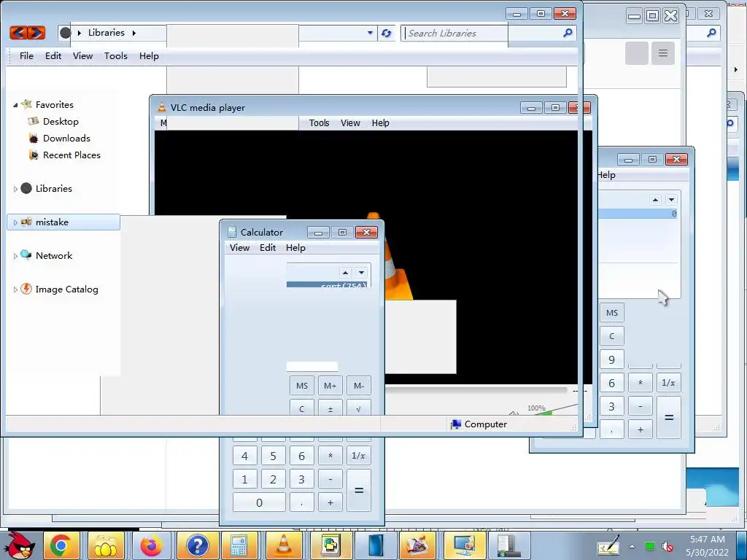
Task: Click history down arrow in front Calculator
Action: point(362,273)
